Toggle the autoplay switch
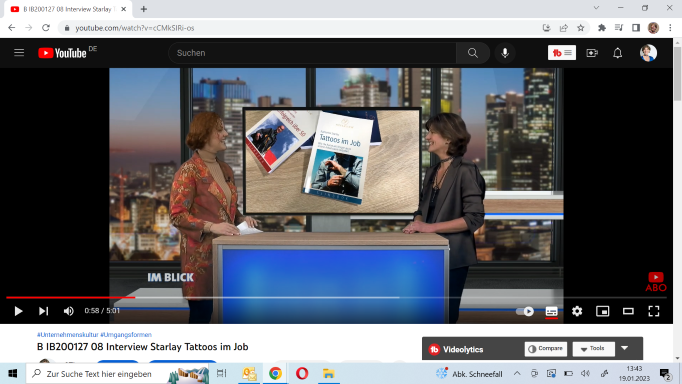The image size is (682, 384). tap(525, 311)
